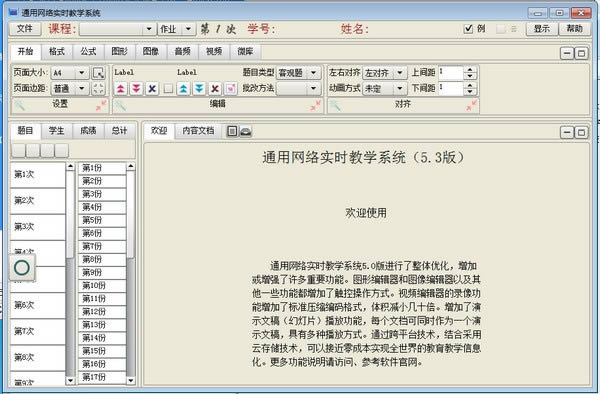This screenshot has width=600, height=394.
Task: Click the 上间距 input field
Action: [451, 73]
